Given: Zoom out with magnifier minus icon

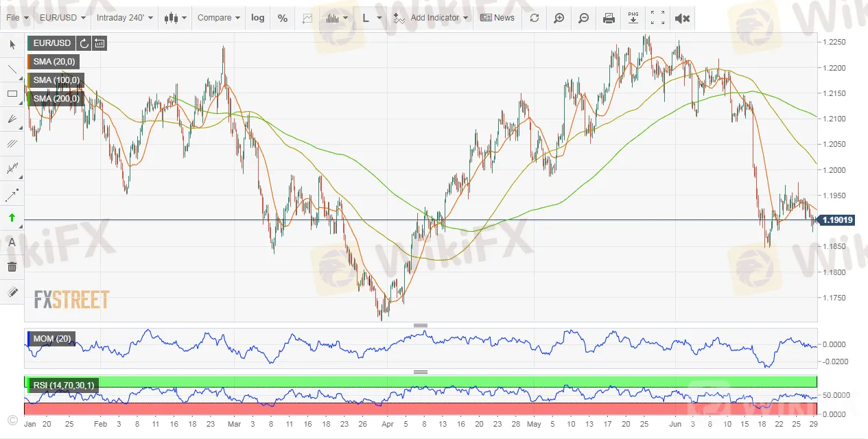Looking at the screenshot, I should pyautogui.click(x=583, y=18).
